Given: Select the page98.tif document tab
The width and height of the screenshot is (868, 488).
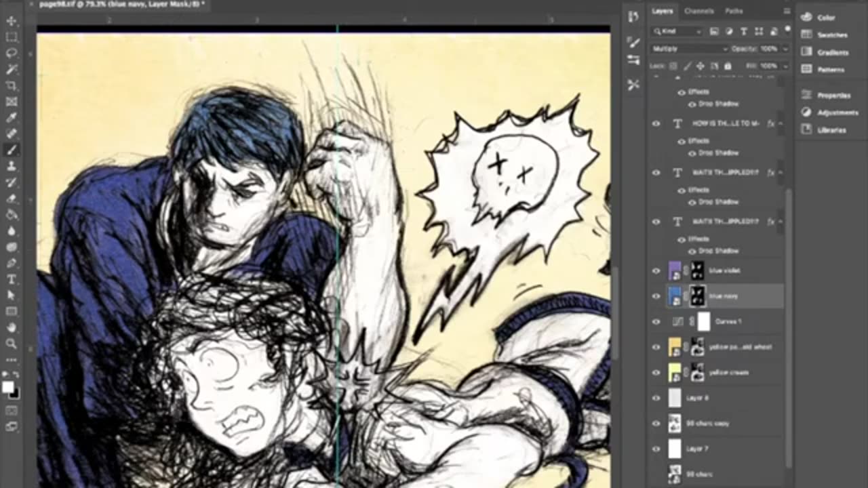Looking at the screenshot, I should [121, 5].
